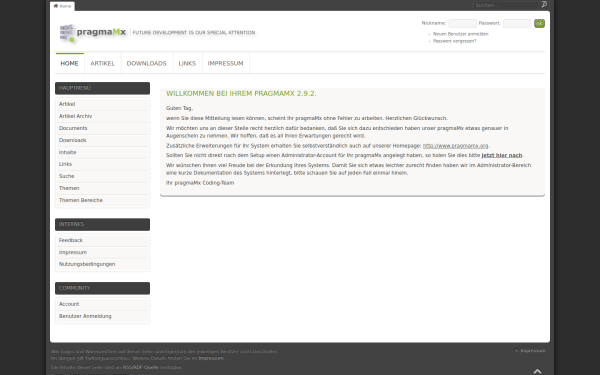Click Impressum at footer right
The height and width of the screenshot is (375, 600).
[533, 351]
